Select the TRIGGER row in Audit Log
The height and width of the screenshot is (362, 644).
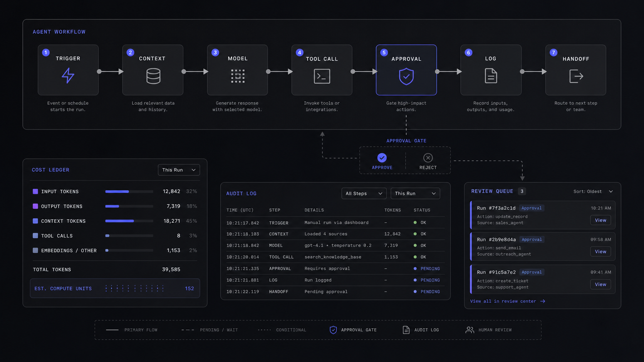coord(335,222)
